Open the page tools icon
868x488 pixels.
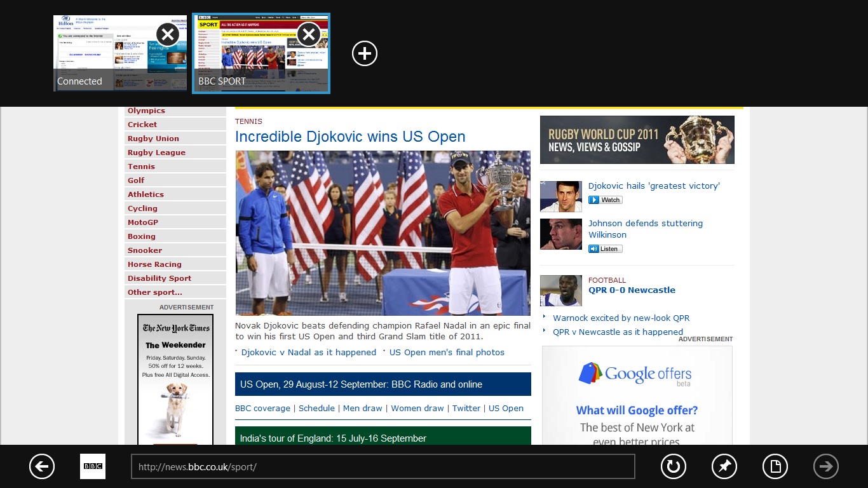(x=775, y=466)
